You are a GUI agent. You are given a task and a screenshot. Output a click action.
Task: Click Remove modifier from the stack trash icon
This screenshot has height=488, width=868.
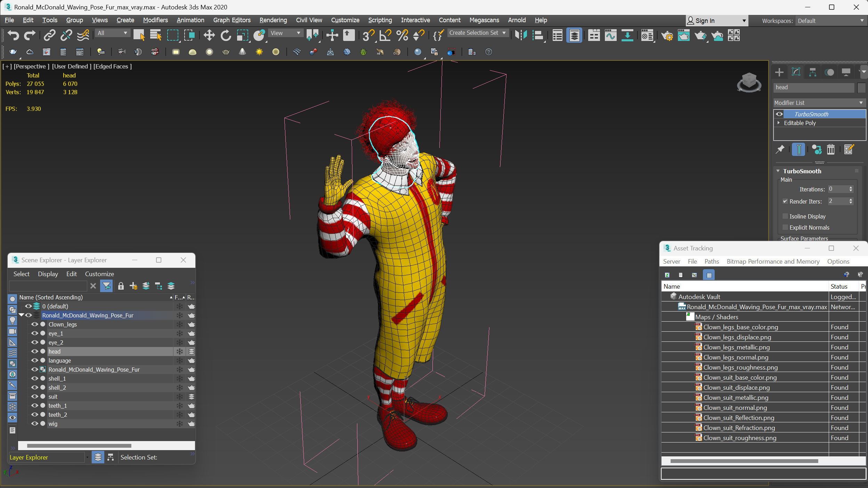pyautogui.click(x=830, y=150)
